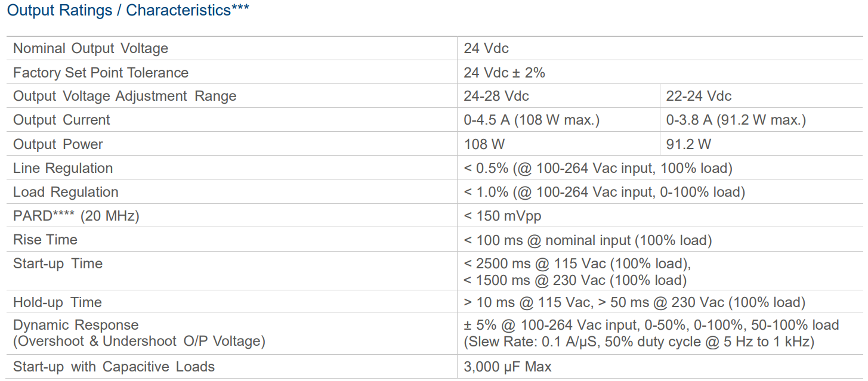This screenshot has height=381, width=868.
Task: Click the 24-28 Vdc adjustment range cell
Action: click(496, 96)
